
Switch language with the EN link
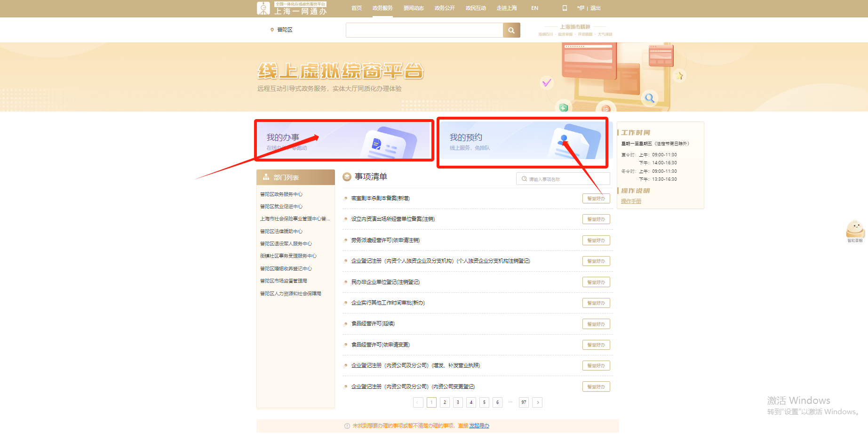[x=534, y=8]
